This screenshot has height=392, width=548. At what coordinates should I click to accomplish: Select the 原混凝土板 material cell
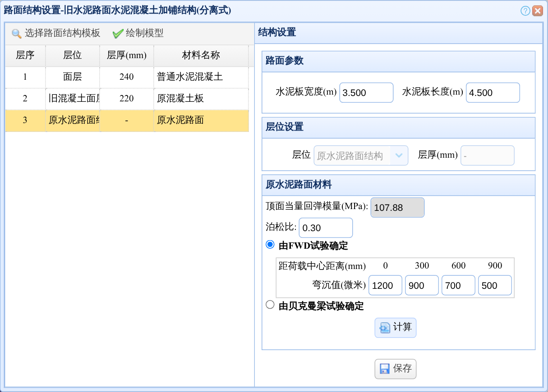(201, 99)
